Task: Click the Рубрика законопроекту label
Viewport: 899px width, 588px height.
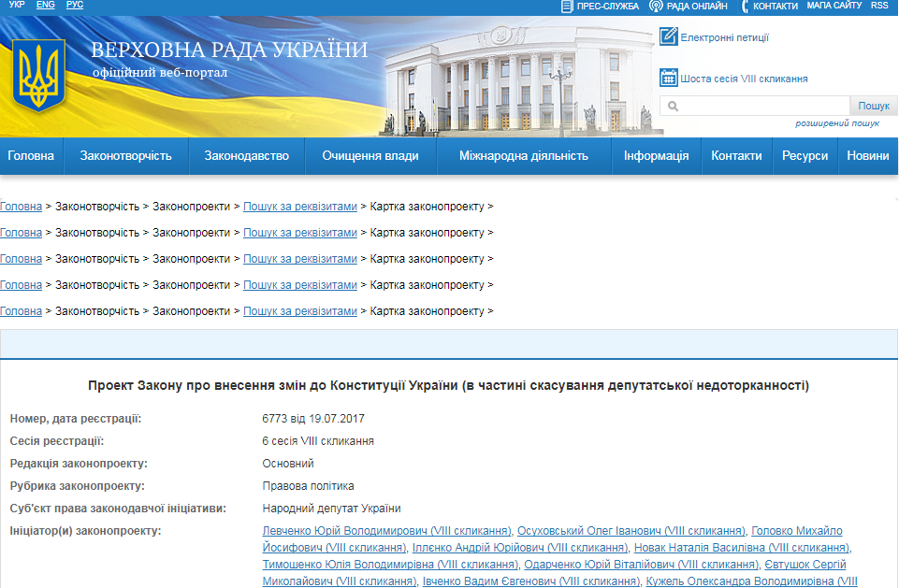Action: tap(78, 486)
